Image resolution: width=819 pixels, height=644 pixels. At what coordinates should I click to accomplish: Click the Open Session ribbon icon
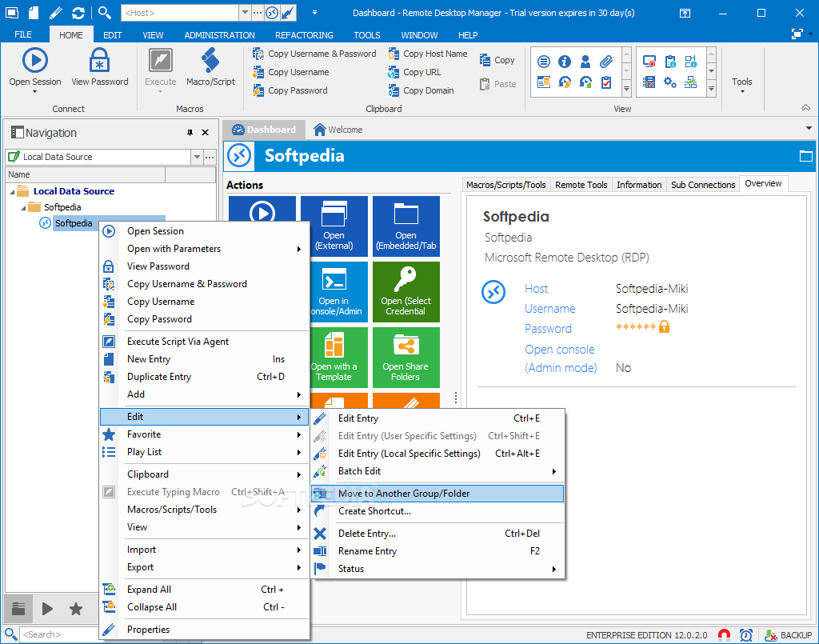(35, 61)
